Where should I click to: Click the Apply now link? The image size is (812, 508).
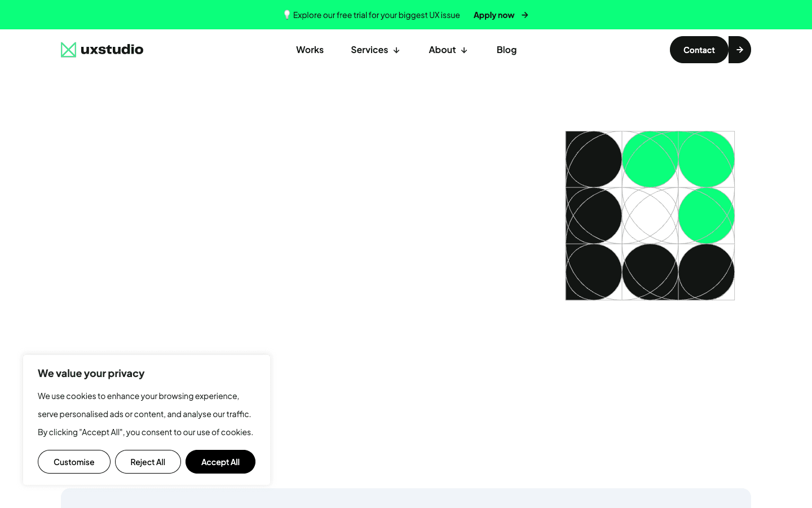coord(494,15)
